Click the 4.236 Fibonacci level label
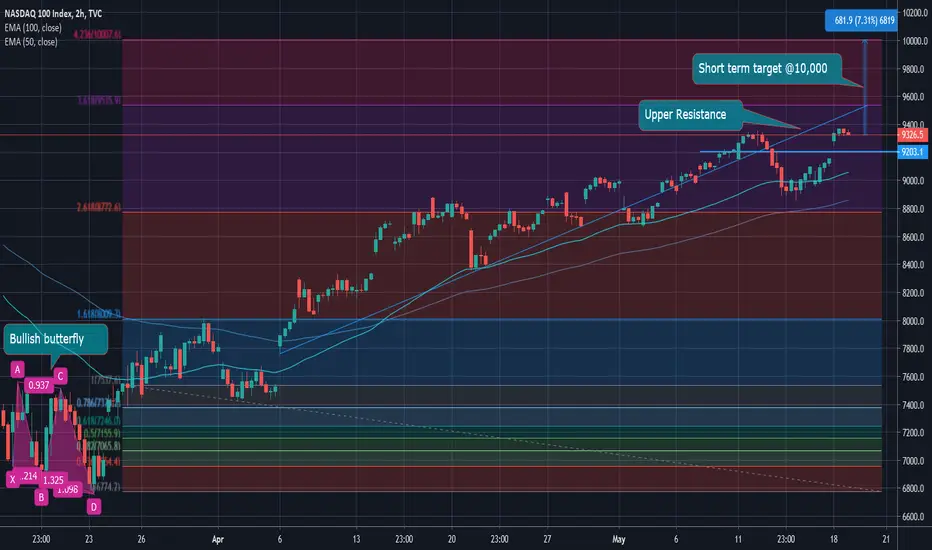The width and height of the screenshot is (932, 550). pos(97,34)
